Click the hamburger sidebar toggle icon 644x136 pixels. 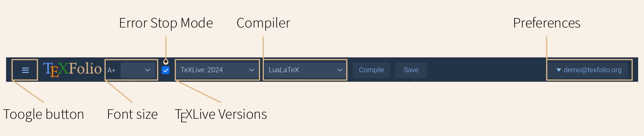point(25,70)
